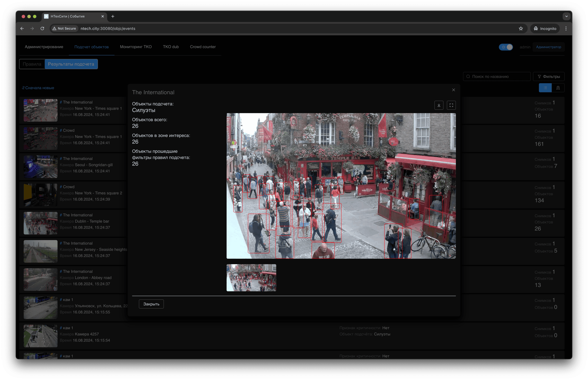This screenshot has height=380, width=588.
Task: Open the Мониторинг ТКО tab
Action: point(136,47)
